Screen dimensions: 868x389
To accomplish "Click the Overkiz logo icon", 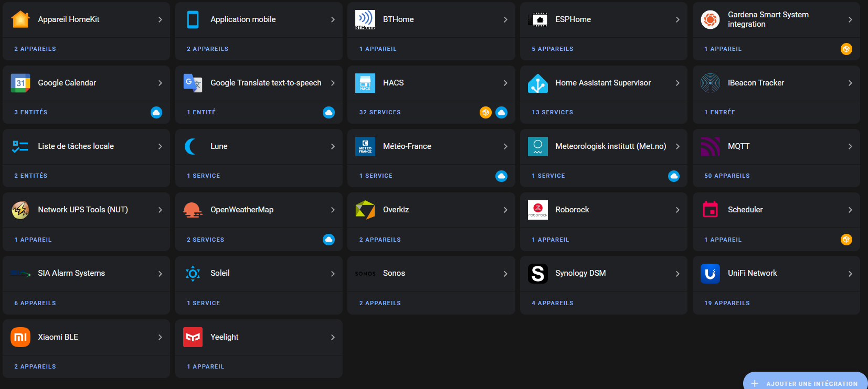I will pos(365,210).
